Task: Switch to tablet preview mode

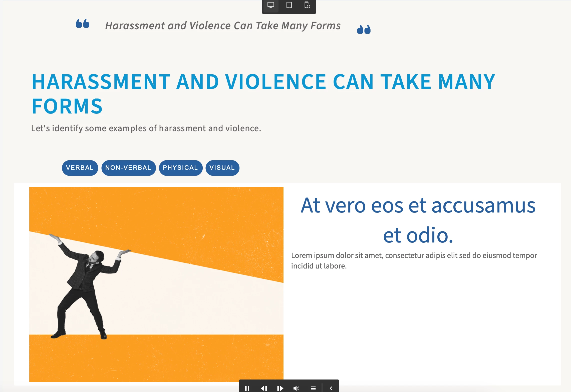Action: pyautogui.click(x=289, y=5)
